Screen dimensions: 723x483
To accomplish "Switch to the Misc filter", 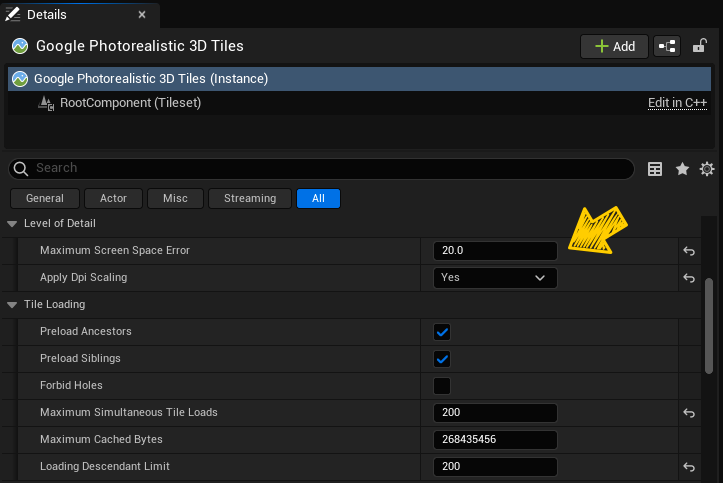I will click(175, 199).
